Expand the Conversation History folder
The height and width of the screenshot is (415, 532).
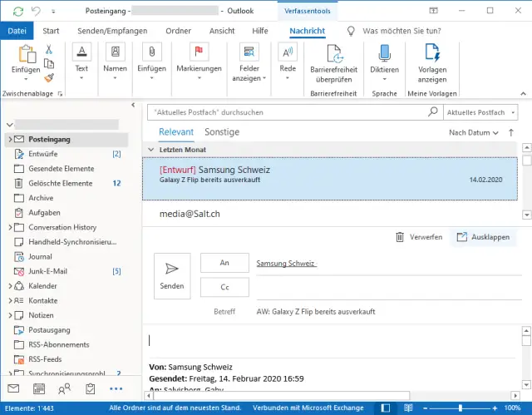tap(9, 227)
